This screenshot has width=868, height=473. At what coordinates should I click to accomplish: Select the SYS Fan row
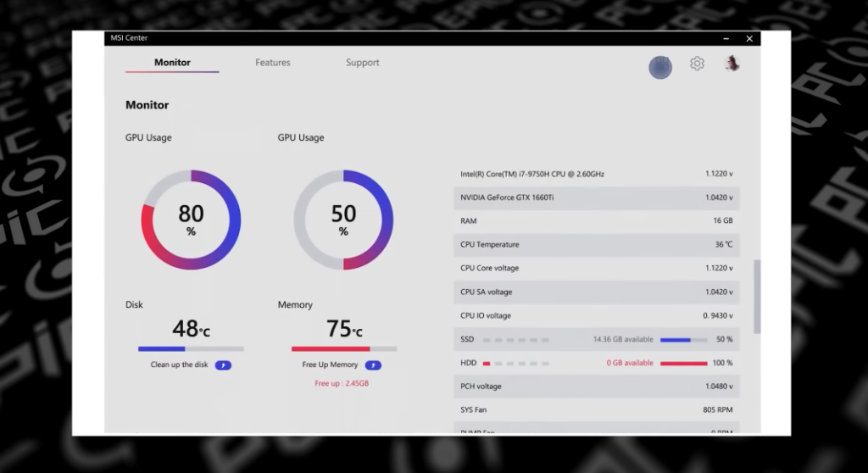597,410
